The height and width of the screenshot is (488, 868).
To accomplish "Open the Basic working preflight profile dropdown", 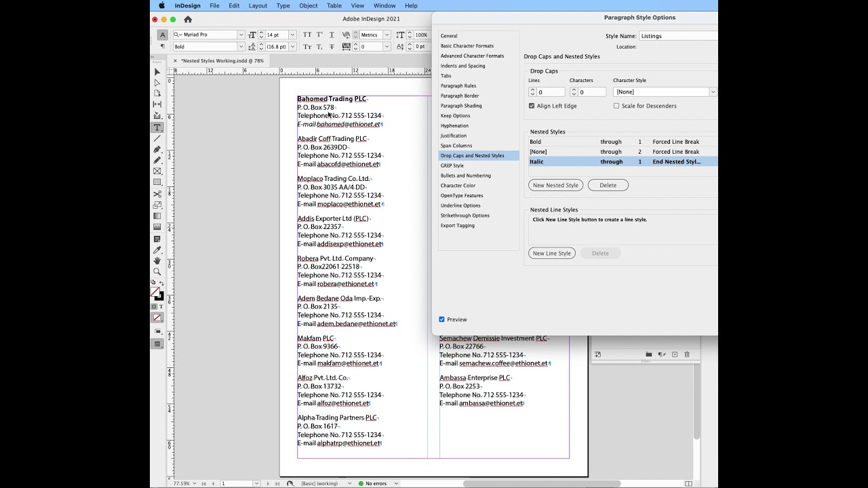I will (349, 483).
